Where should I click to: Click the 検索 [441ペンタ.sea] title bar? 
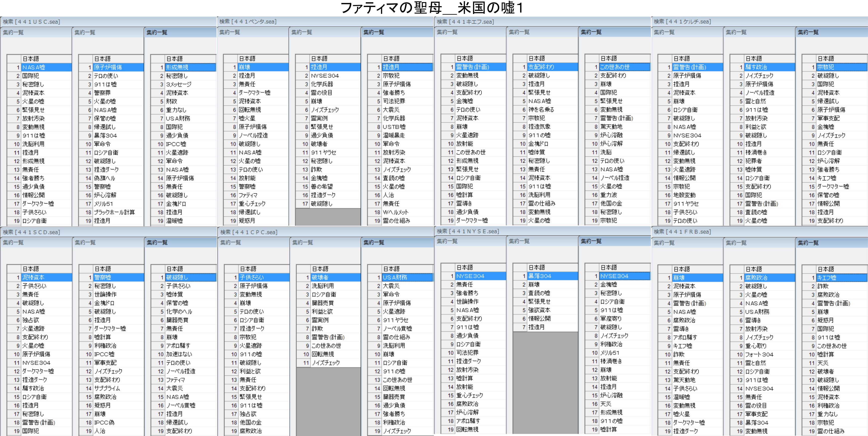[x=248, y=22]
